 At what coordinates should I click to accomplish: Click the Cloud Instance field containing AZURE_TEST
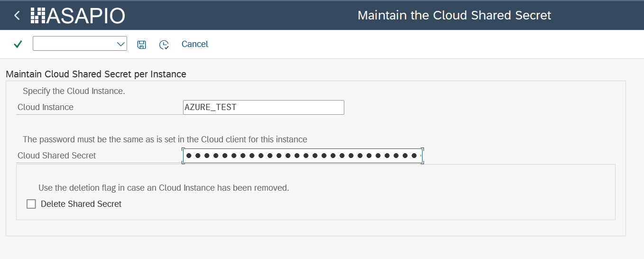264,107
